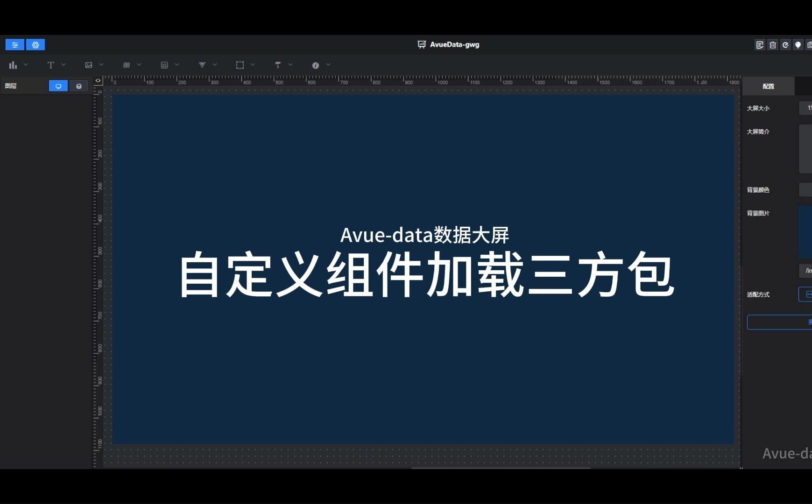Select the 适配方式 fit option button
Screen dimensions: 812x504
805,294
